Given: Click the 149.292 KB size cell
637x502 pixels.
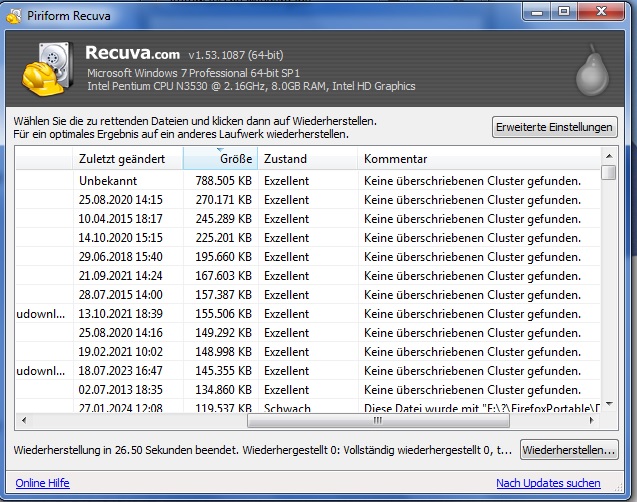Looking at the screenshot, I should click(223, 333).
